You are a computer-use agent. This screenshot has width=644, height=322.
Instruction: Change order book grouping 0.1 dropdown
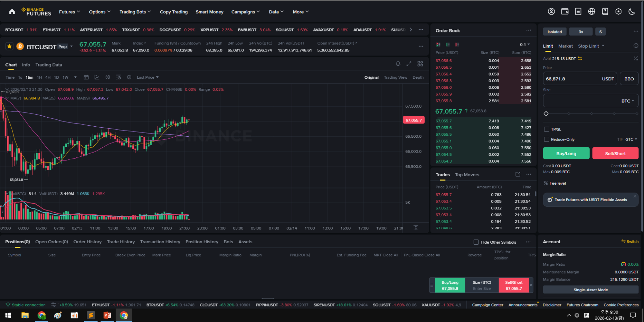525,45
